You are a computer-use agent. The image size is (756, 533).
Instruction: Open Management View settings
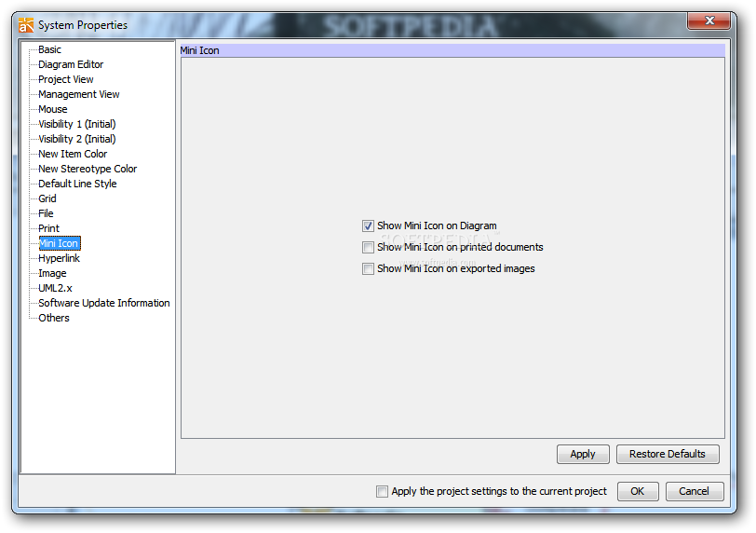tap(79, 94)
